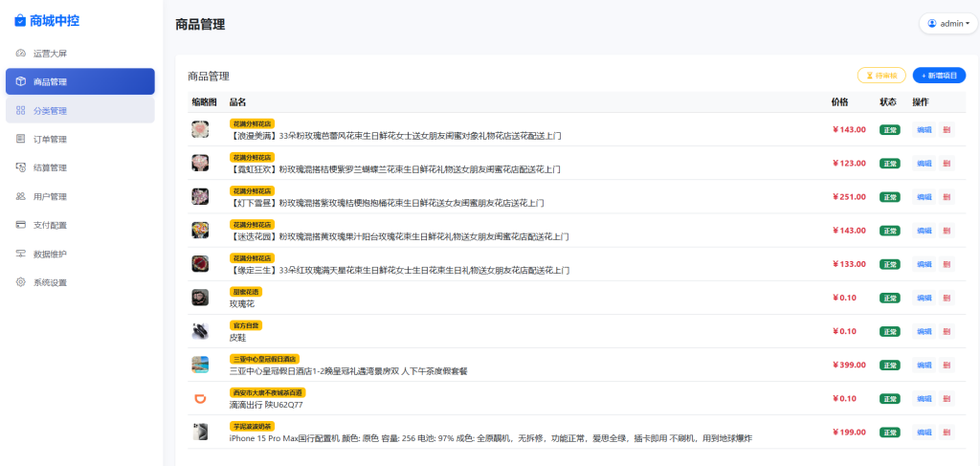Open the 结算管理 settlement page
The width and height of the screenshot is (980, 466).
coord(50,167)
